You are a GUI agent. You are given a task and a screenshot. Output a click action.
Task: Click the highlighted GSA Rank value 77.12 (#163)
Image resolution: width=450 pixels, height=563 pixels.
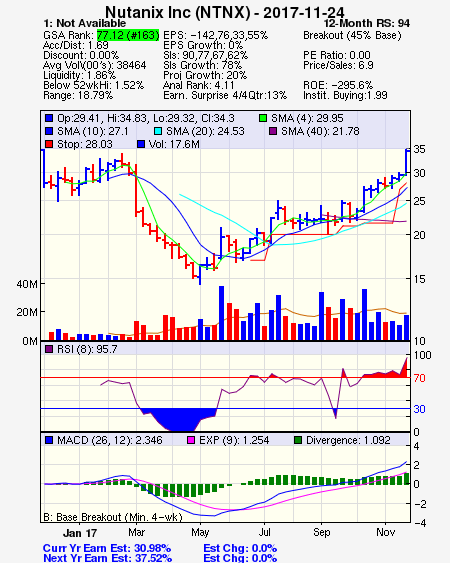pyautogui.click(x=128, y=35)
